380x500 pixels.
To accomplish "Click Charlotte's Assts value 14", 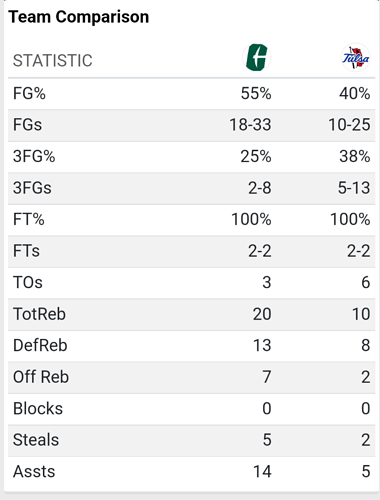I will [262, 472].
